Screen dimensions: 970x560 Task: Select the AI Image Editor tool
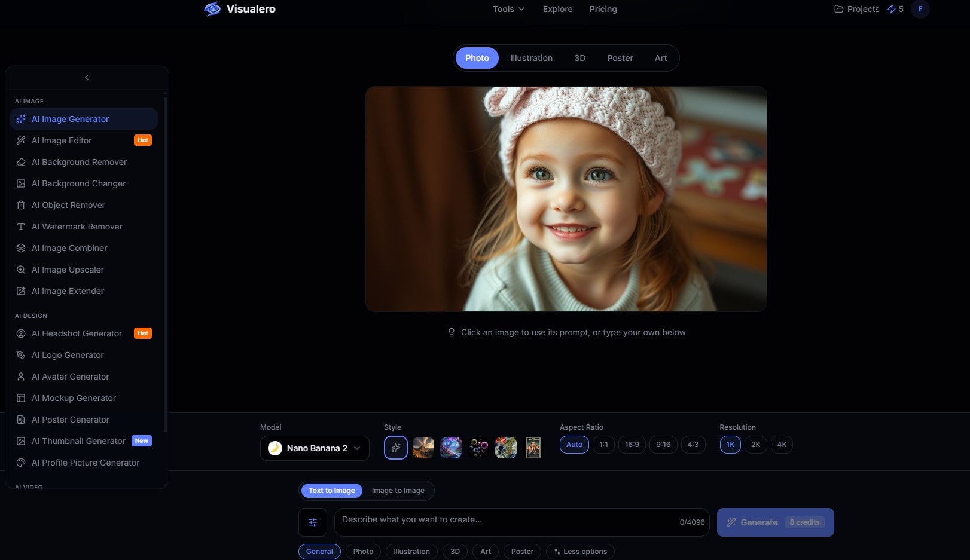pos(62,140)
